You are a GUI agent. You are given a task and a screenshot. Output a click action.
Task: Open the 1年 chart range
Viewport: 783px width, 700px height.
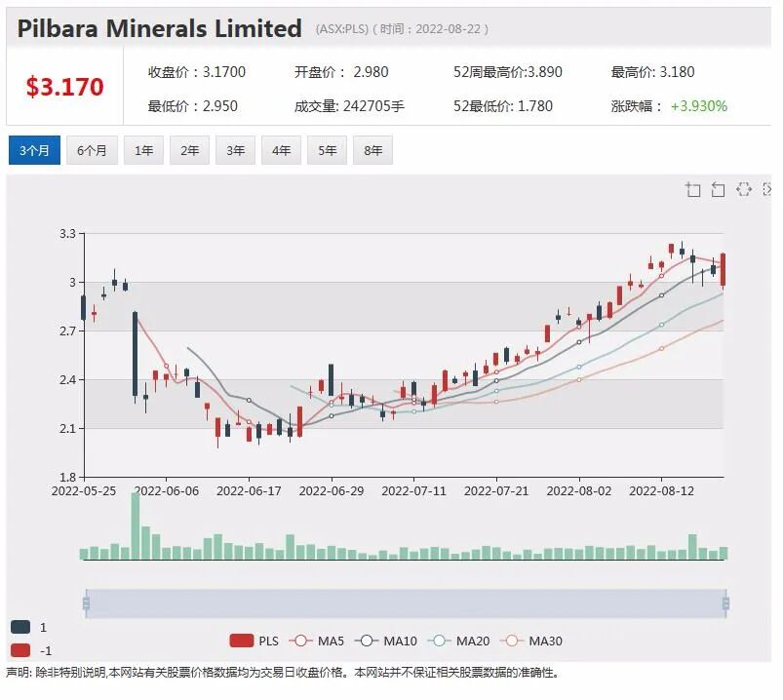point(143,150)
